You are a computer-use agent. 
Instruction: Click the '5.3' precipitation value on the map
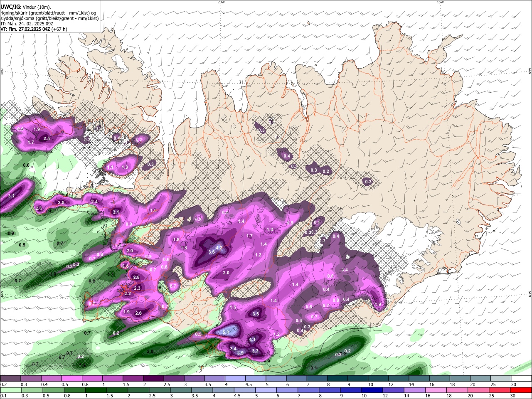tap(226, 332)
